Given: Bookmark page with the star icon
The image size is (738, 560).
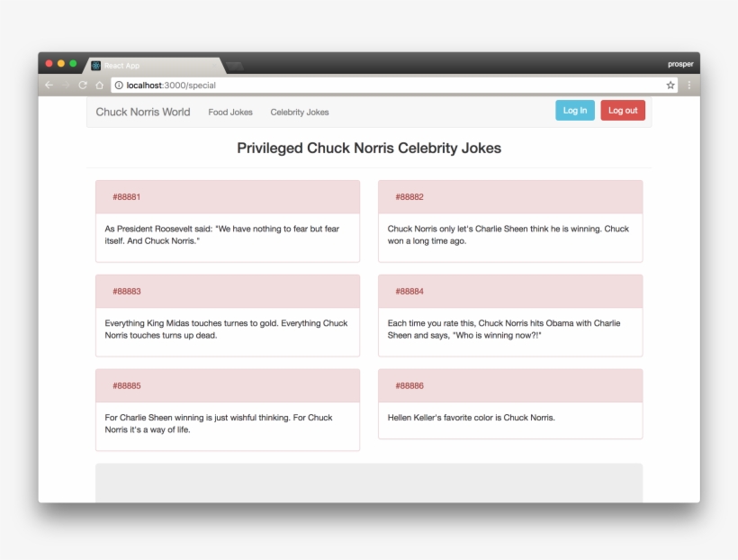Looking at the screenshot, I should pyautogui.click(x=670, y=86).
